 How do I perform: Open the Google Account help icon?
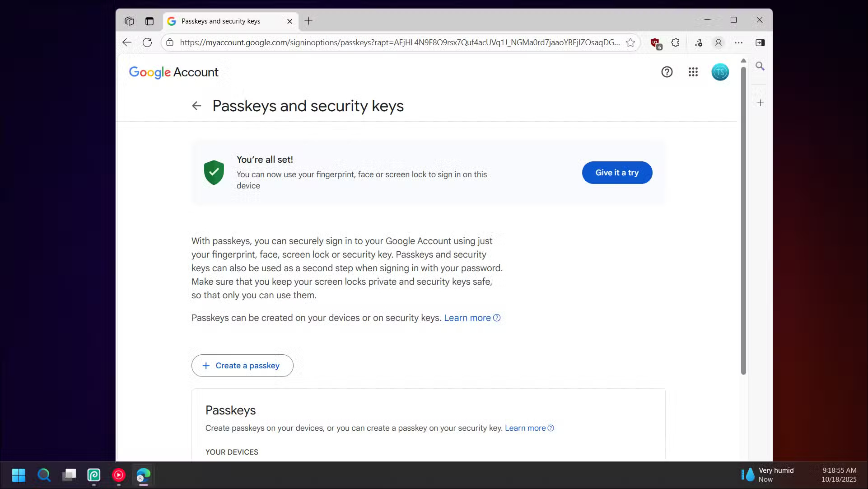tap(667, 72)
